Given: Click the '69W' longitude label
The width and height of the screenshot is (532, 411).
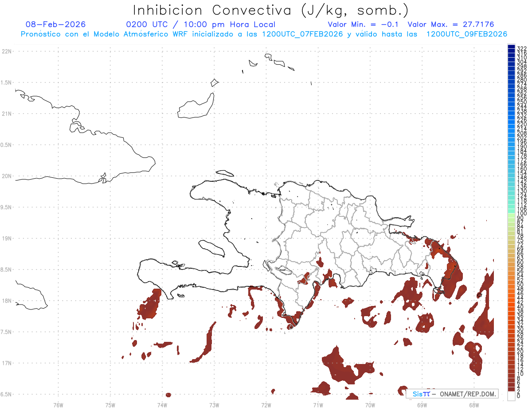Looking at the screenshot, I should [422, 405].
